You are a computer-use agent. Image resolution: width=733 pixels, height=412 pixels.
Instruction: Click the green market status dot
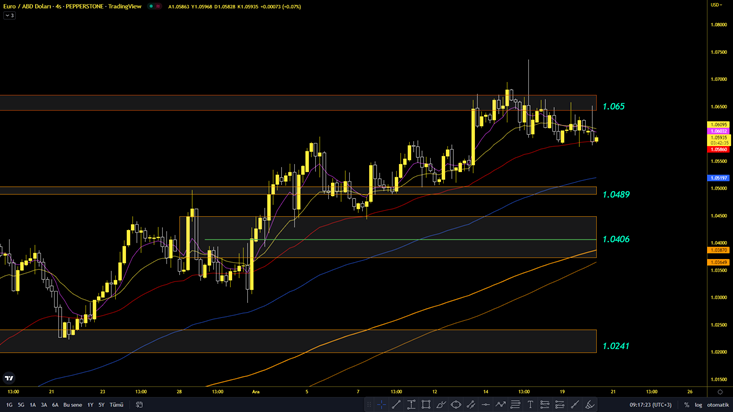click(x=151, y=7)
